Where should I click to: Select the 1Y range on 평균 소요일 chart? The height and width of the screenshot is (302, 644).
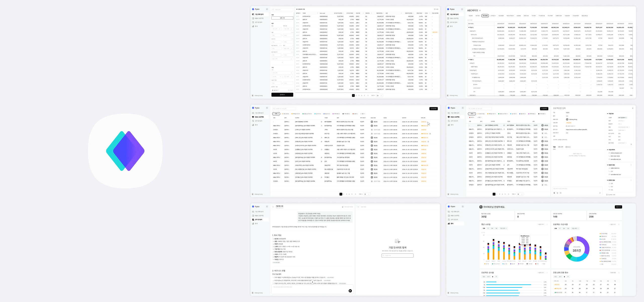488,229
